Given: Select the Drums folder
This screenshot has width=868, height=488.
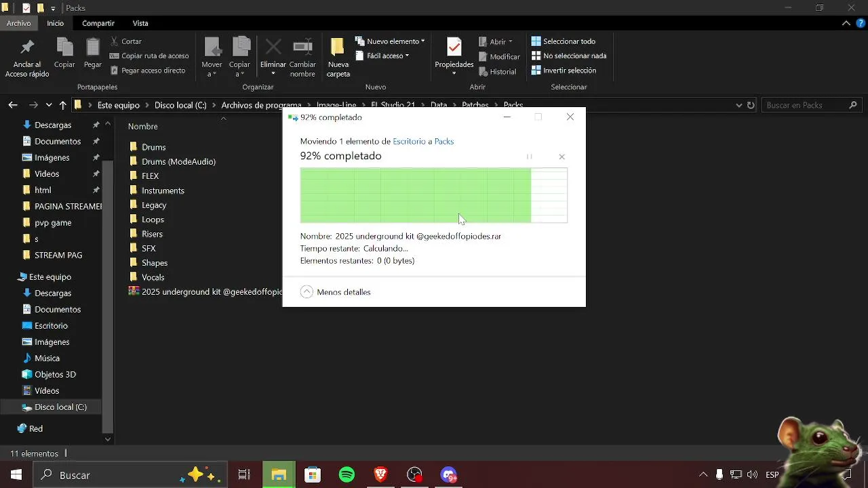Looking at the screenshot, I should coord(153,147).
